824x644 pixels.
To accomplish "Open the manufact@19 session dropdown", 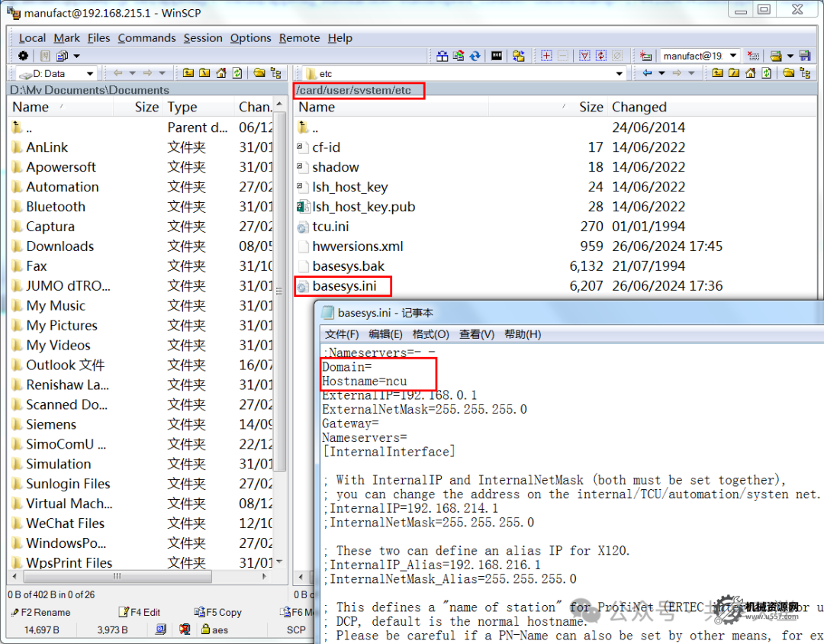I will coord(732,56).
